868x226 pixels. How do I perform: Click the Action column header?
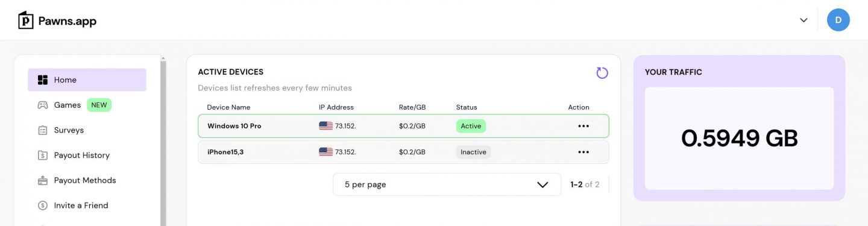pyautogui.click(x=579, y=107)
